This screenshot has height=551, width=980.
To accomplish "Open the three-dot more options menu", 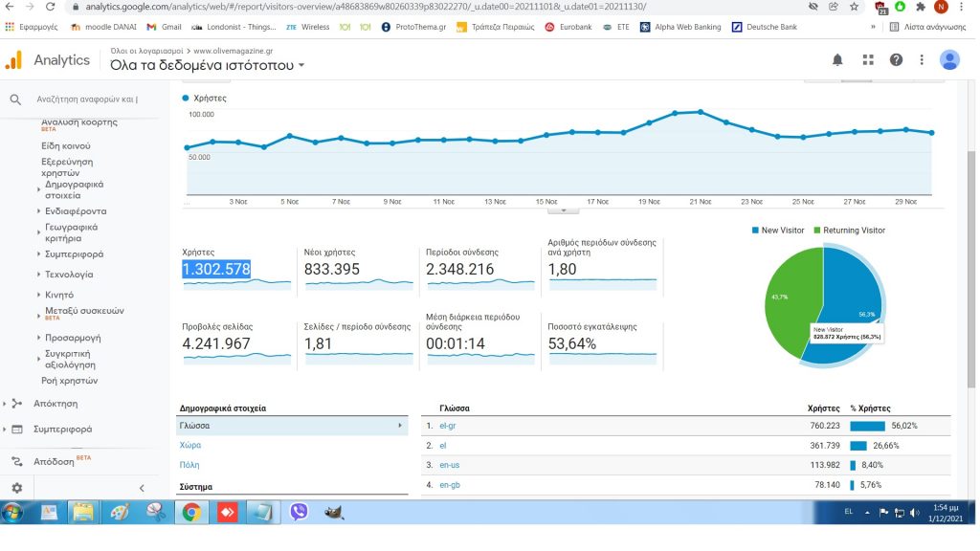I will tap(922, 60).
